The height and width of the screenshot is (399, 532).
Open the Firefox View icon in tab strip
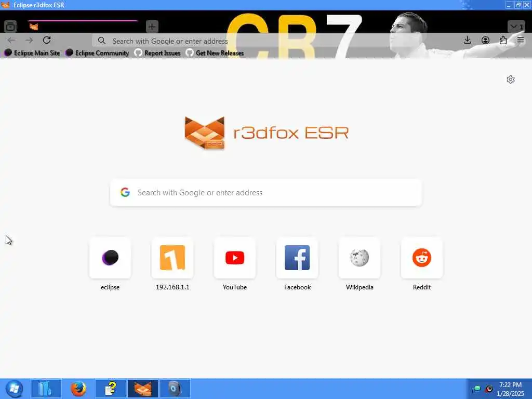click(10, 26)
